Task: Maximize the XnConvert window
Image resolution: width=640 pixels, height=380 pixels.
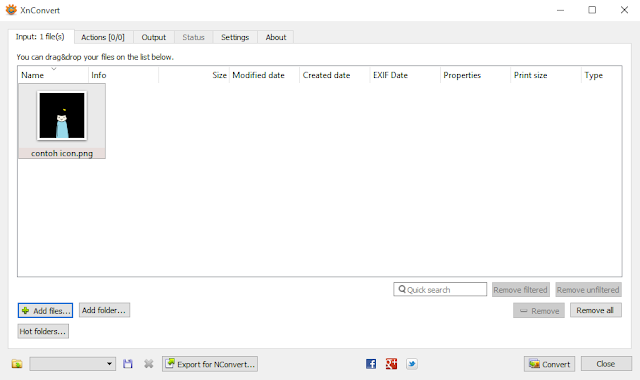Action: pyautogui.click(x=592, y=10)
